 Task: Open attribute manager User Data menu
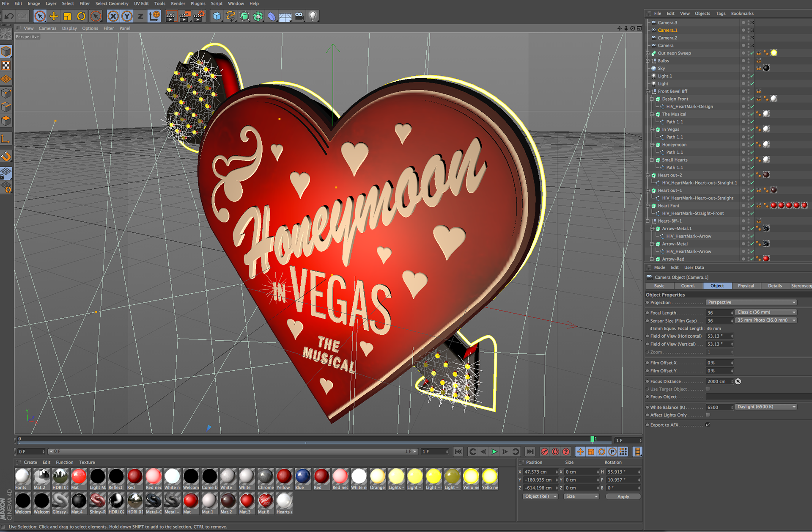(694, 267)
